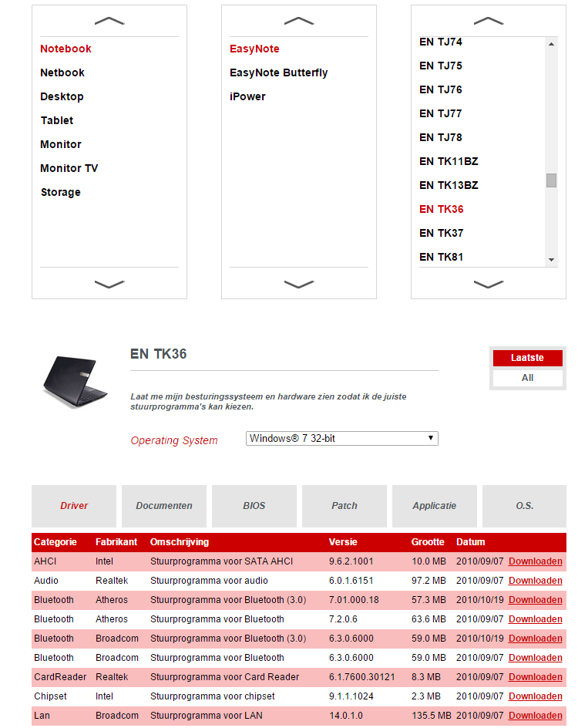Switch to the BIOS tab
This screenshot has height=728, width=578.
[254, 506]
